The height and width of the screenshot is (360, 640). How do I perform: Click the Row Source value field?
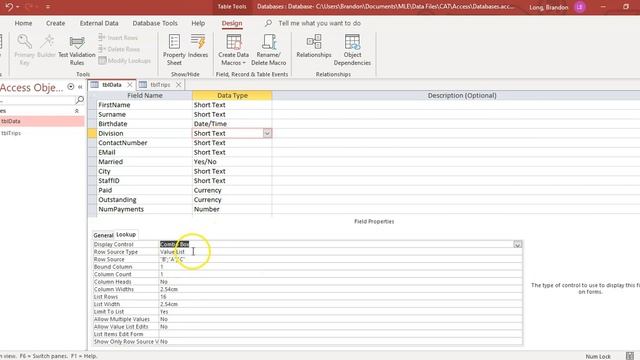coord(340,260)
